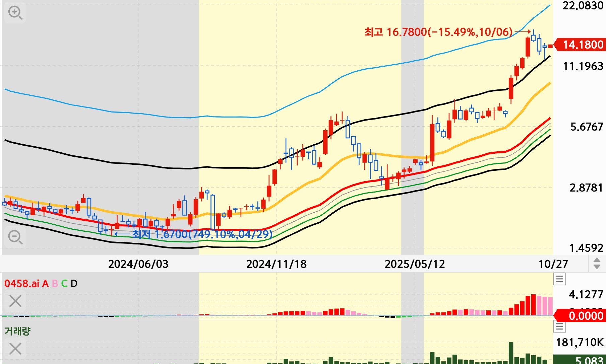
Task: Click the 10/27 date label
Action: [x=553, y=264]
